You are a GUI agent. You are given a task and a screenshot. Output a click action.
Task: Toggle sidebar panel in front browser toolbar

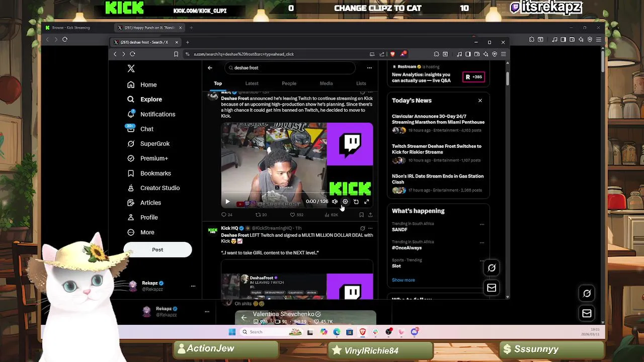(x=468, y=54)
